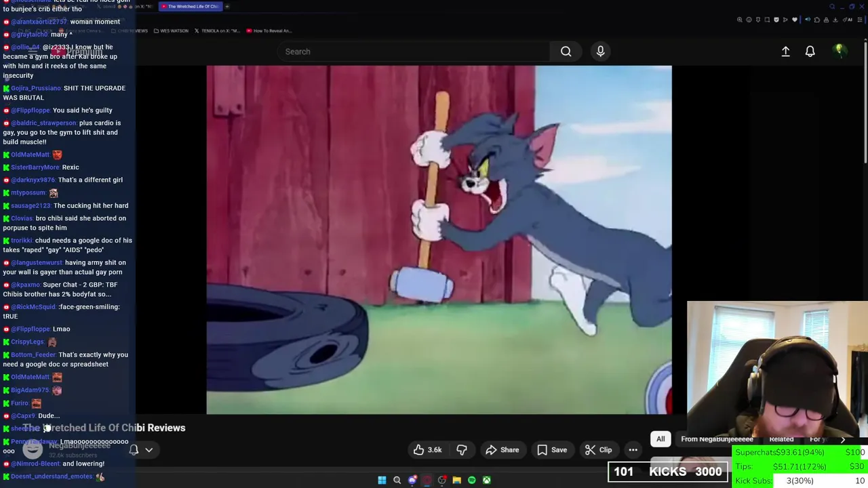Open File Explorer from the taskbar

coord(456,481)
